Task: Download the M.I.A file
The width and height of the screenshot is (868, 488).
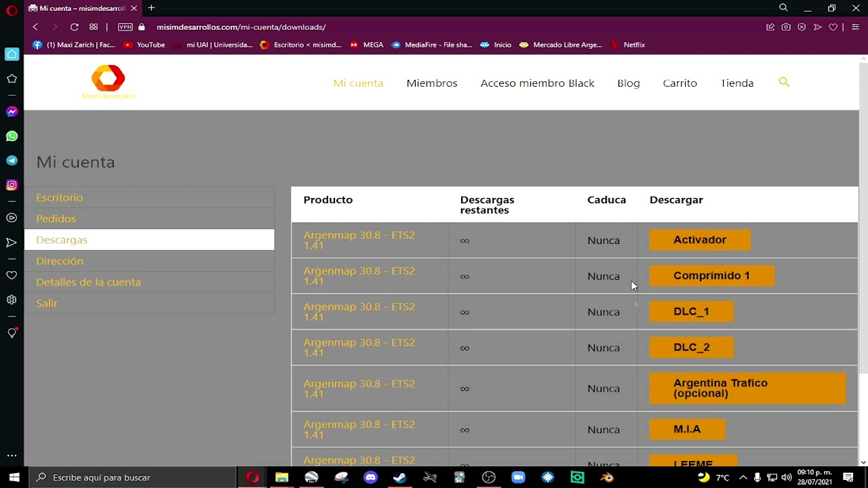Action: pyautogui.click(x=687, y=429)
